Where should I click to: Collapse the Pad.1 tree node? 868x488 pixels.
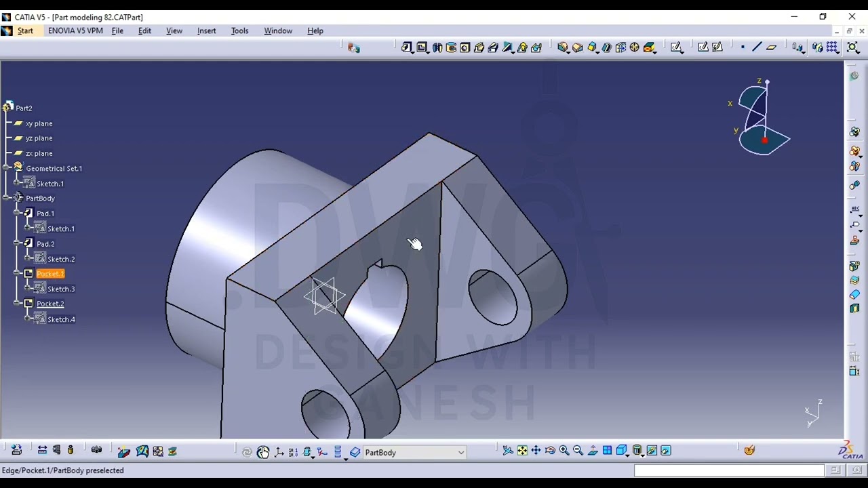(x=18, y=213)
